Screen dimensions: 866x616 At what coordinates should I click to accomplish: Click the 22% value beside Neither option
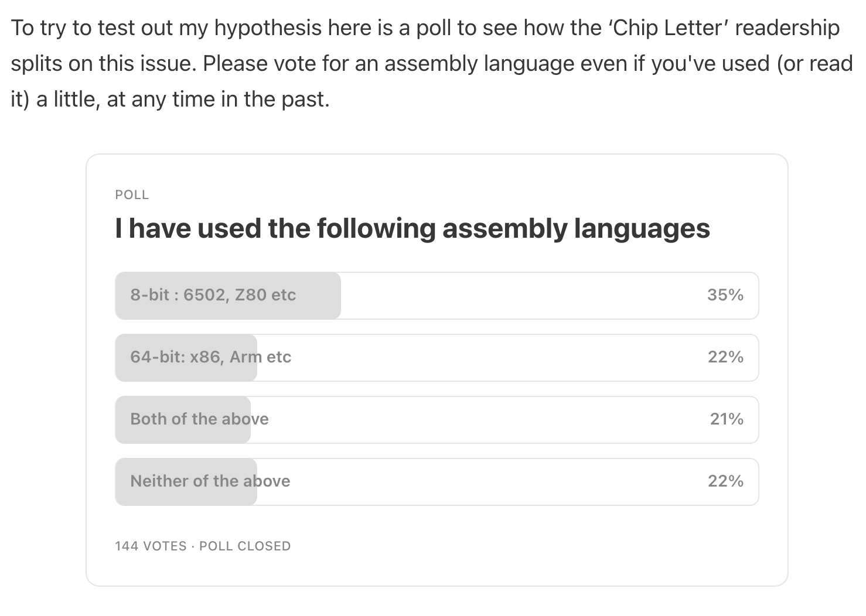tap(725, 481)
